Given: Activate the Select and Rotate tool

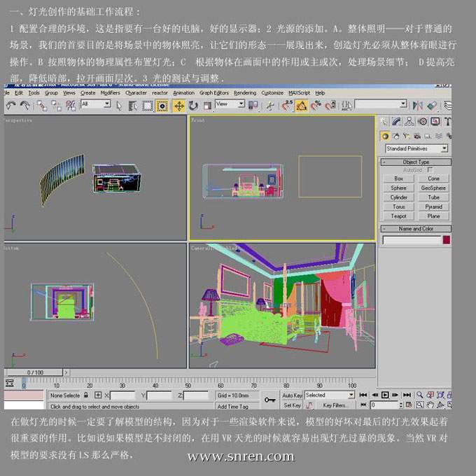Looking at the screenshot, I should click(193, 106).
